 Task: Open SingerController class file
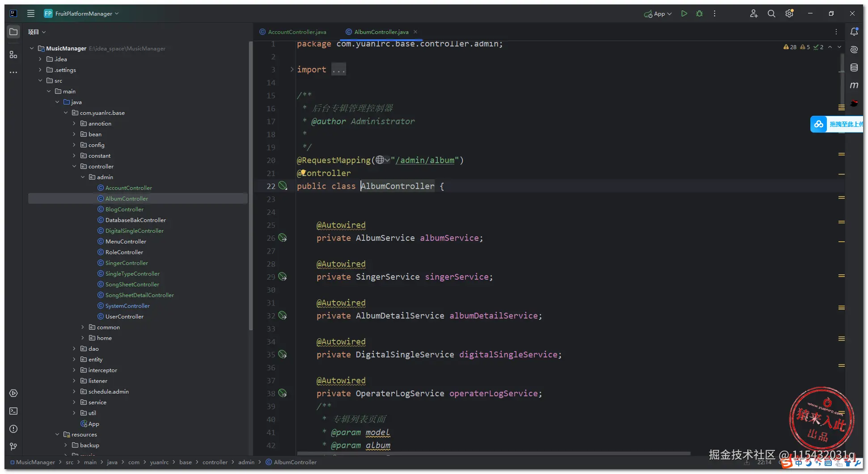point(127,263)
